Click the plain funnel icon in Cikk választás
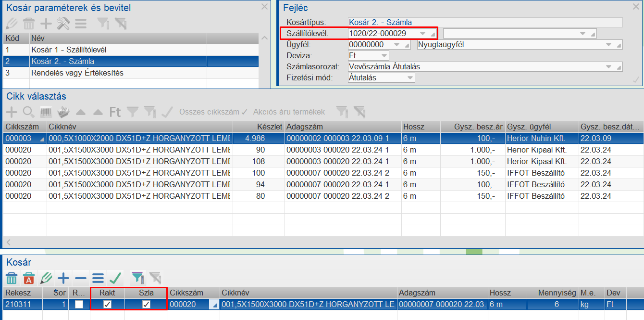The width and height of the screenshot is (644, 320). click(132, 112)
